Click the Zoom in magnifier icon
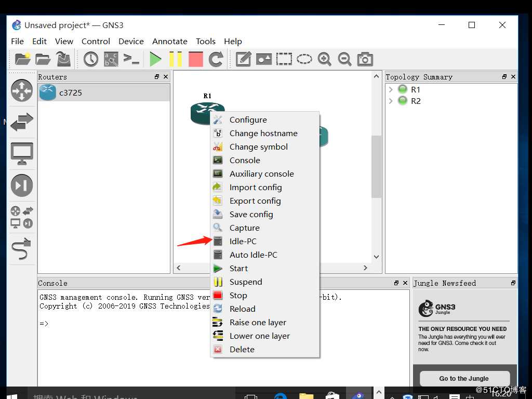Viewport: 532px width, 399px height. coord(324,59)
